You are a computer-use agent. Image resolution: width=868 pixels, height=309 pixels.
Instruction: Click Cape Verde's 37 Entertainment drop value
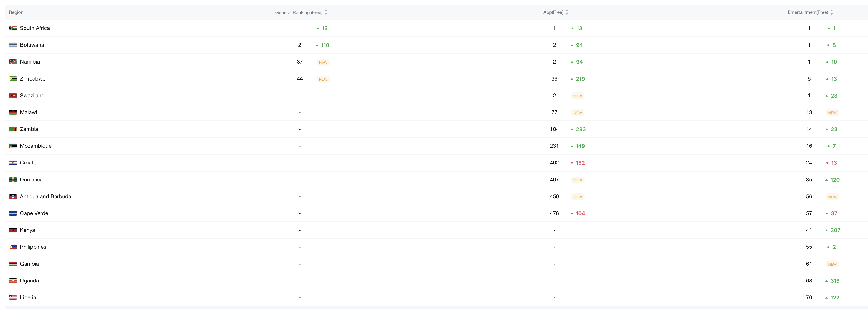pyautogui.click(x=834, y=213)
